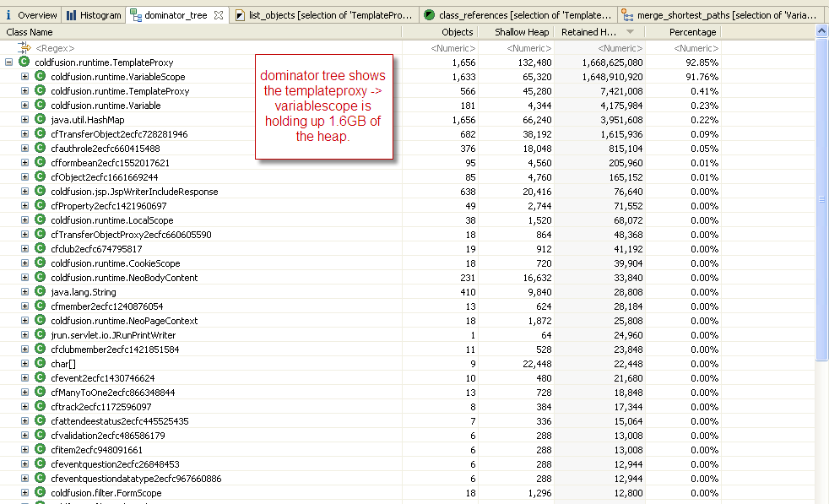The width and height of the screenshot is (829, 504).
Task: Click retained heap value 1,648,910,920
Action: coord(612,77)
